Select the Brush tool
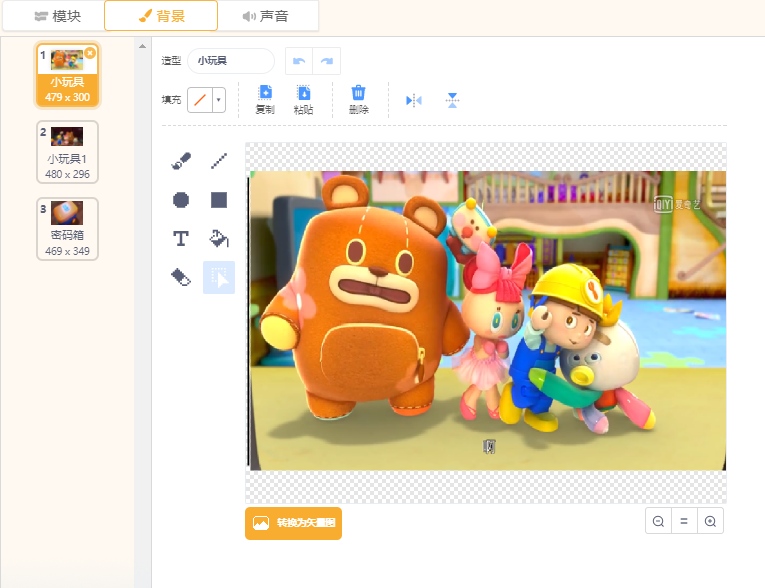 (x=181, y=161)
